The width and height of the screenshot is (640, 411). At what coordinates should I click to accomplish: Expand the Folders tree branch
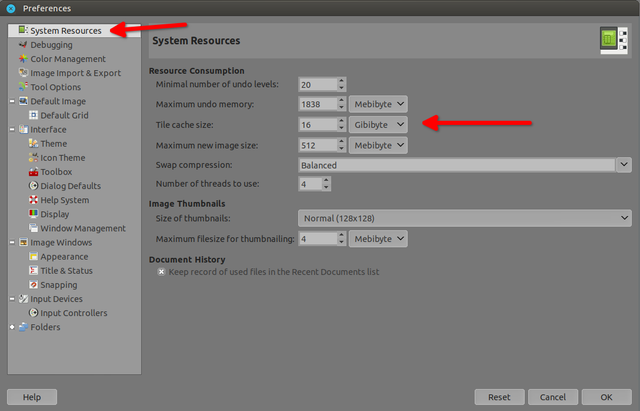(x=12, y=327)
